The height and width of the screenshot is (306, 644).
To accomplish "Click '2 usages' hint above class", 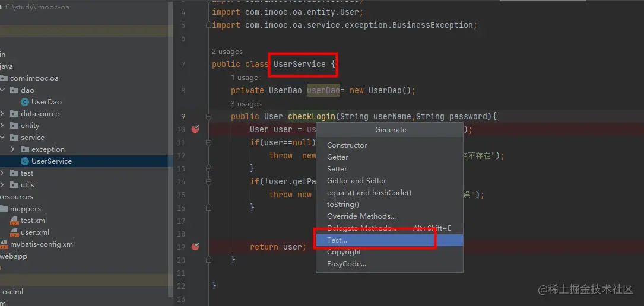I will (x=227, y=52).
